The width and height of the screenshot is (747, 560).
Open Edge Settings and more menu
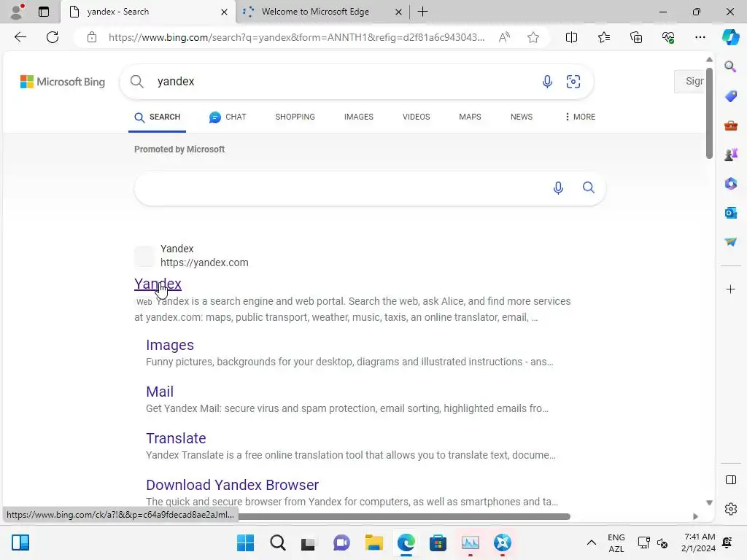point(700,37)
